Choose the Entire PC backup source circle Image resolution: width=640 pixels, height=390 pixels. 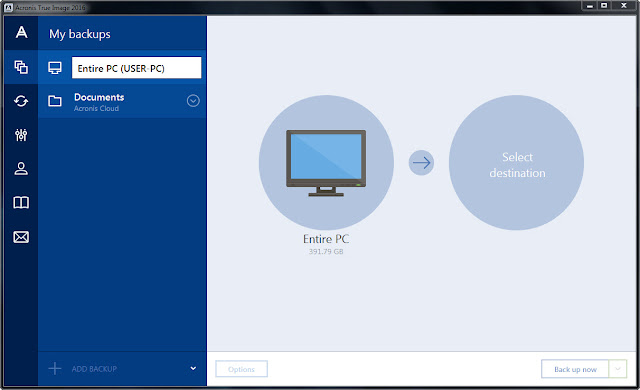pyautogui.click(x=326, y=162)
